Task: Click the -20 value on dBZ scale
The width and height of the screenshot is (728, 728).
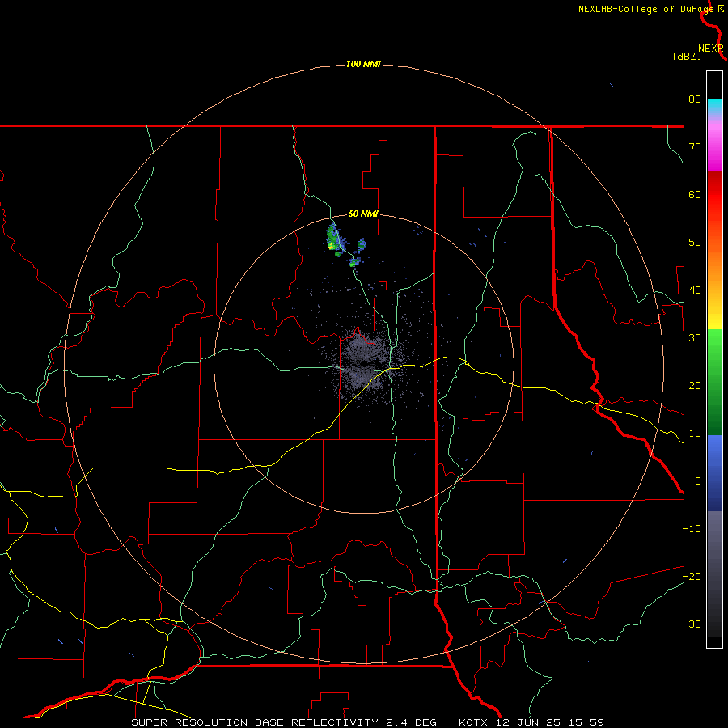Action: tap(692, 576)
